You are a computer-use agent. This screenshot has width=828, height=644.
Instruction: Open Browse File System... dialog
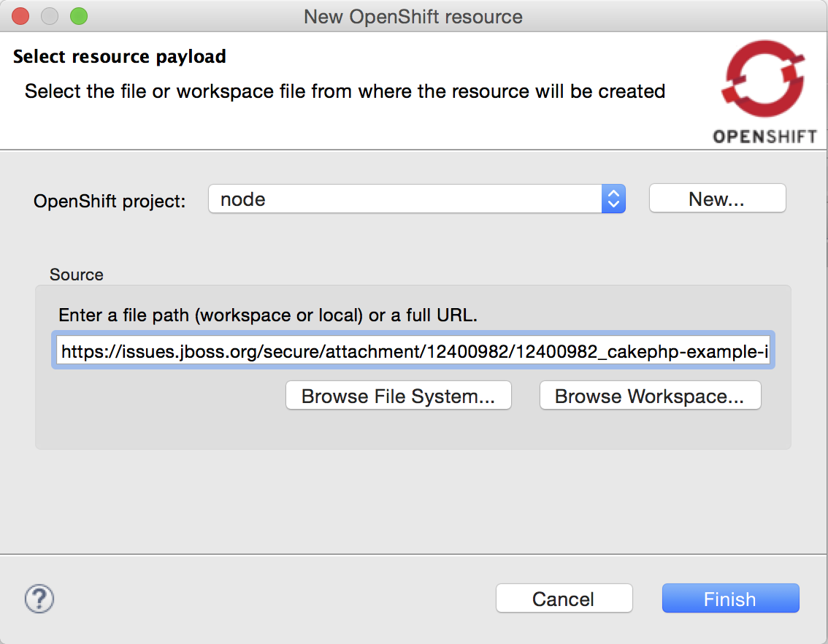(398, 396)
